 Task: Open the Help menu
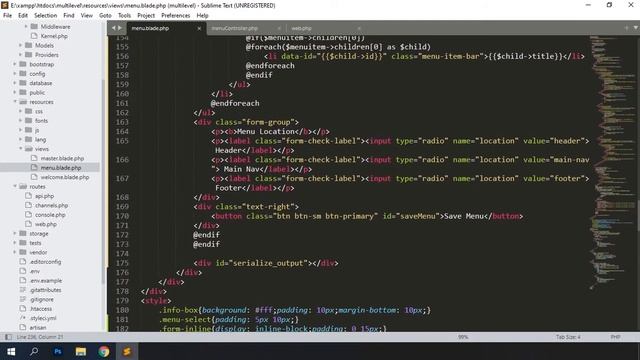pos(202,16)
